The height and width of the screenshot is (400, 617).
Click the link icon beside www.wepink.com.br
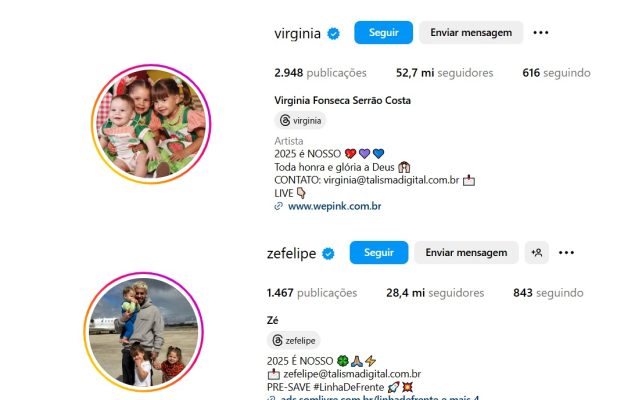coord(279,206)
